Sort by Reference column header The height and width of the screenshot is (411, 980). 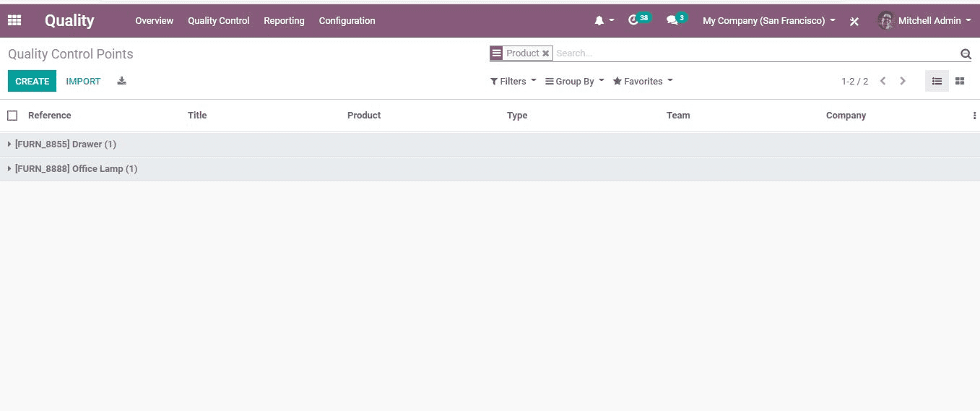(49, 116)
